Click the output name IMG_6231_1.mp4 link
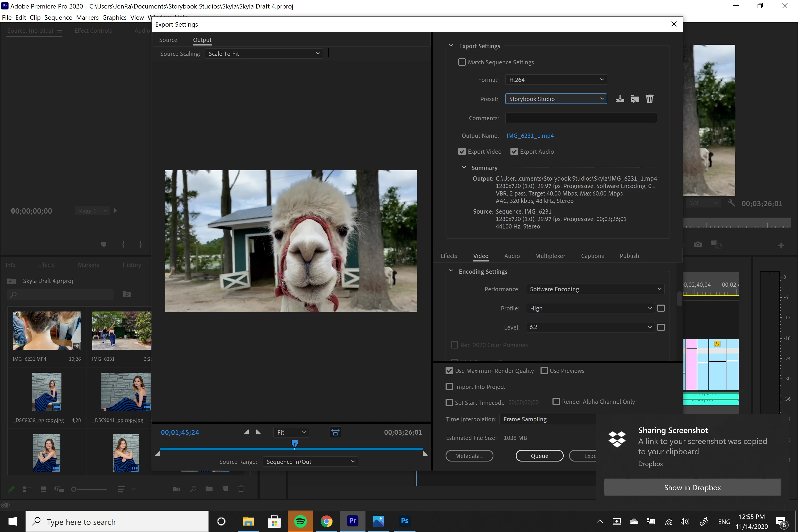Screen dimensions: 798x532 coord(530,136)
